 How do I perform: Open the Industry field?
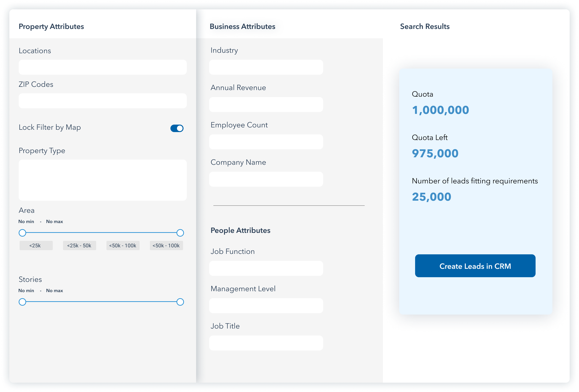pos(266,67)
